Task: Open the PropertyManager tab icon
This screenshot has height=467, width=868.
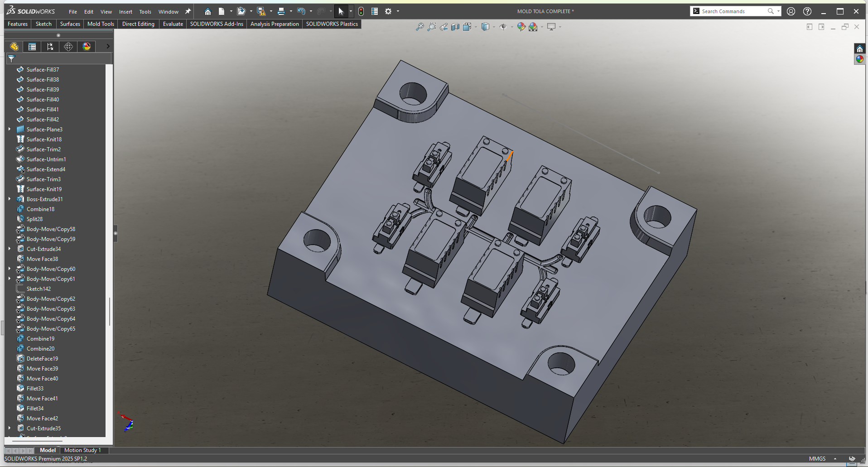Action: pos(32,47)
